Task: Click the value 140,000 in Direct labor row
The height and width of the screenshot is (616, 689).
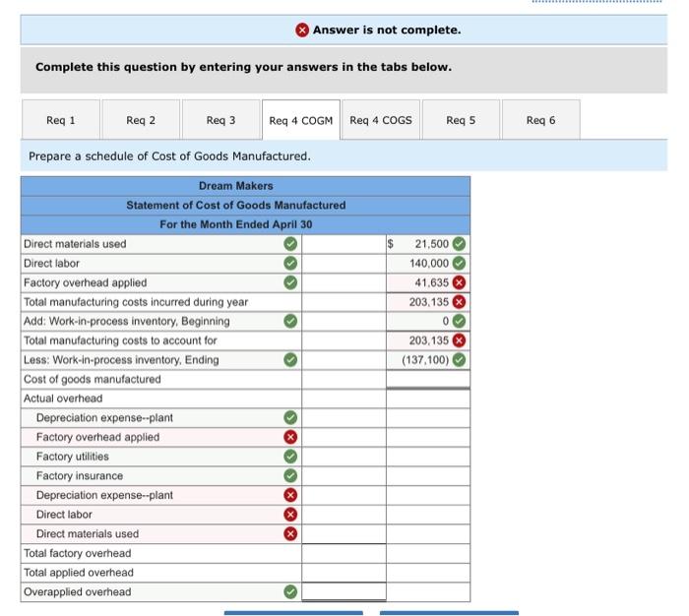Action: pos(429,263)
